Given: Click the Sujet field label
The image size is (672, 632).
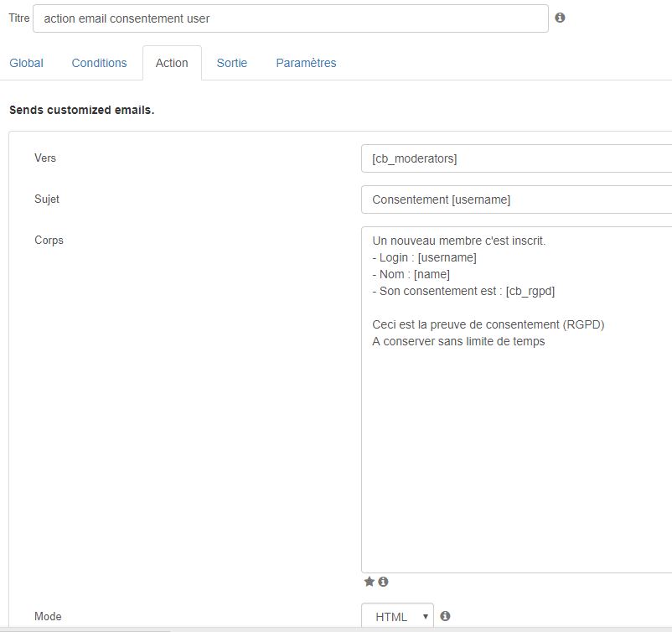Looking at the screenshot, I should click(x=47, y=199).
